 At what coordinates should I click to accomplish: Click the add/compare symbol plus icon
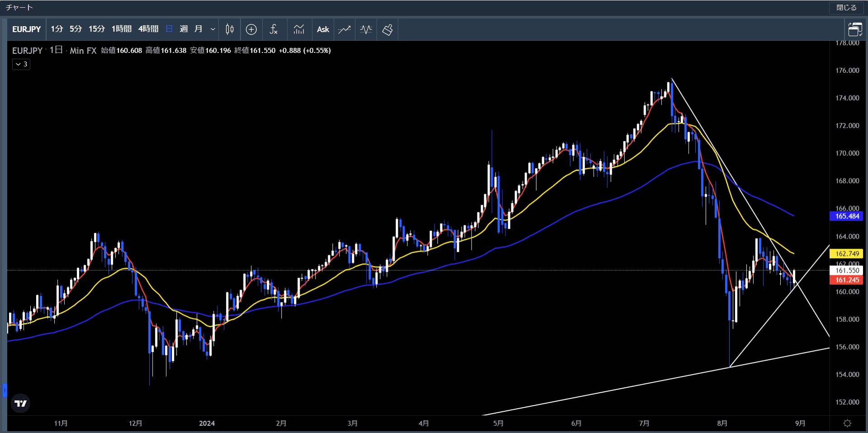point(251,29)
